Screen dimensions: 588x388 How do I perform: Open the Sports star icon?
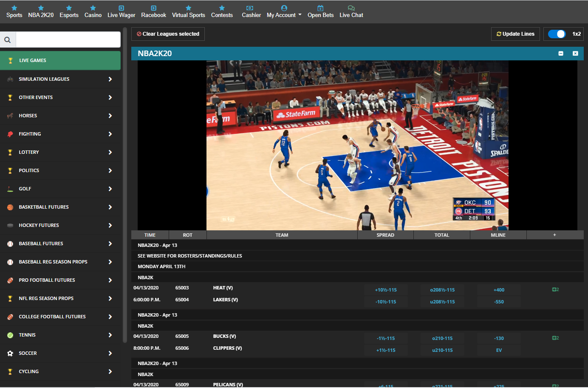[x=14, y=8]
